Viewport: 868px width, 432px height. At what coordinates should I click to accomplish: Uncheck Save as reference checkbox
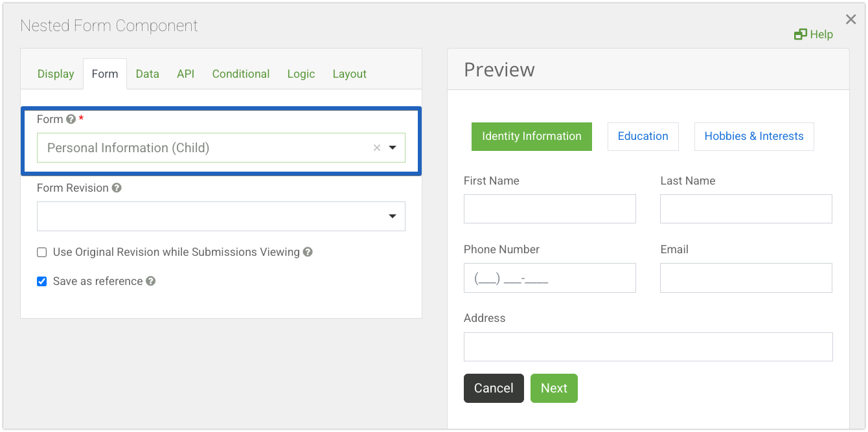click(x=42, y=281)
